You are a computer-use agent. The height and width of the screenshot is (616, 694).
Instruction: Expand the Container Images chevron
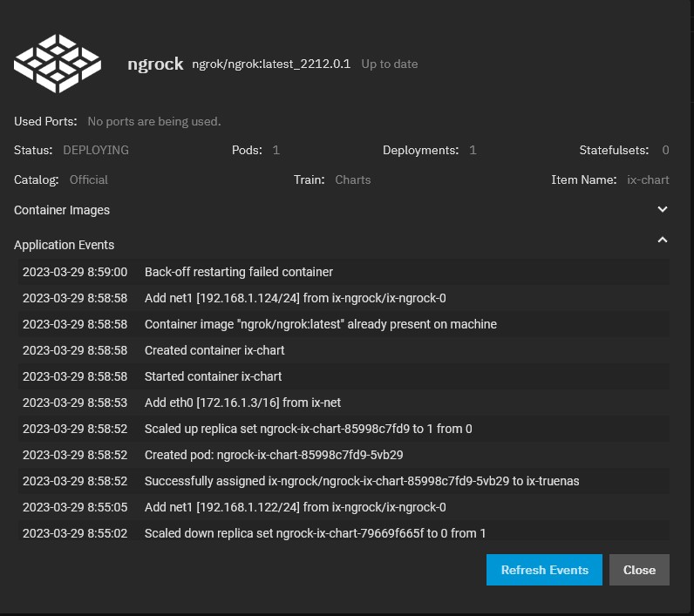pos(663,209)
